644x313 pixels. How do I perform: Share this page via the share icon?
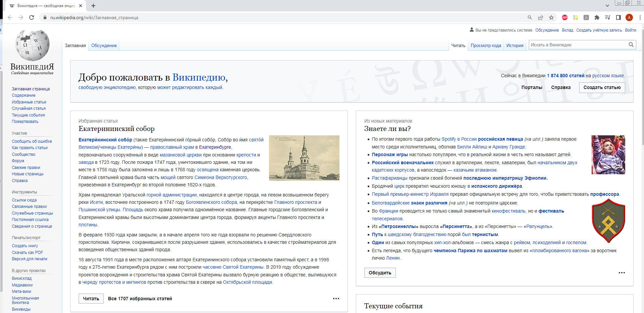541,17
